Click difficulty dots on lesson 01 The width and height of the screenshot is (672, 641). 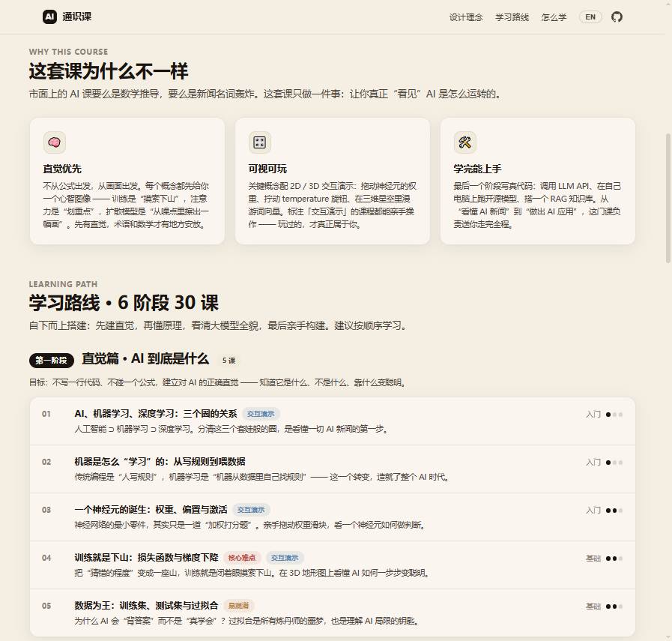click(614, 415)
